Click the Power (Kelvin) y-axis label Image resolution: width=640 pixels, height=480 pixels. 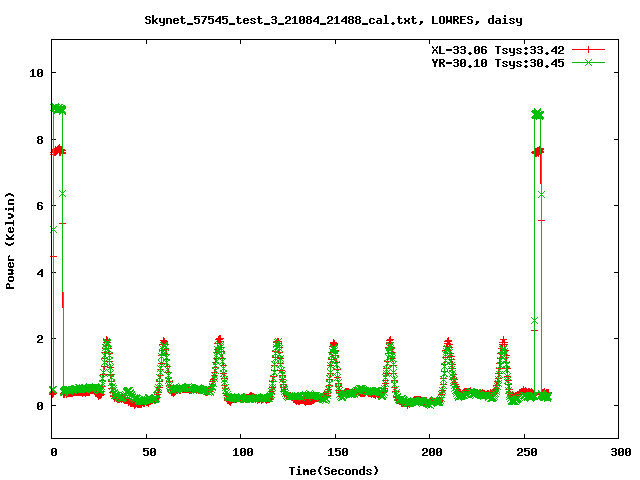click(10, 241)
